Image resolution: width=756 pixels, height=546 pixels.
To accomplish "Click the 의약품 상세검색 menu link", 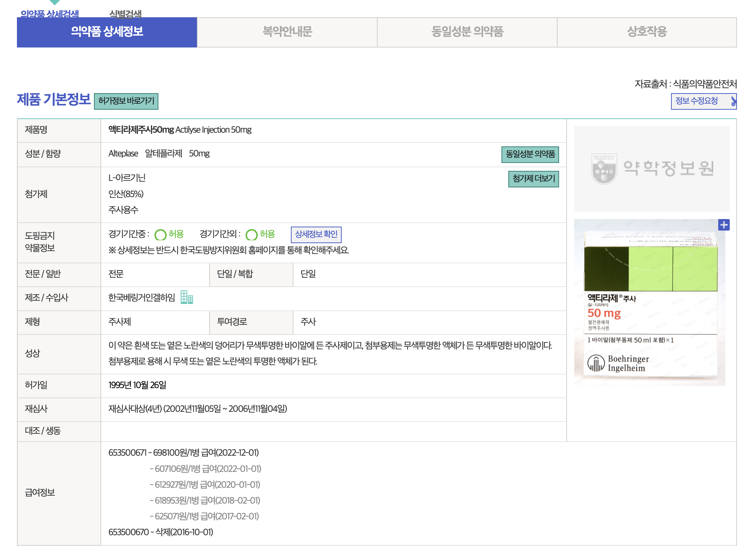I will point(49,14).
